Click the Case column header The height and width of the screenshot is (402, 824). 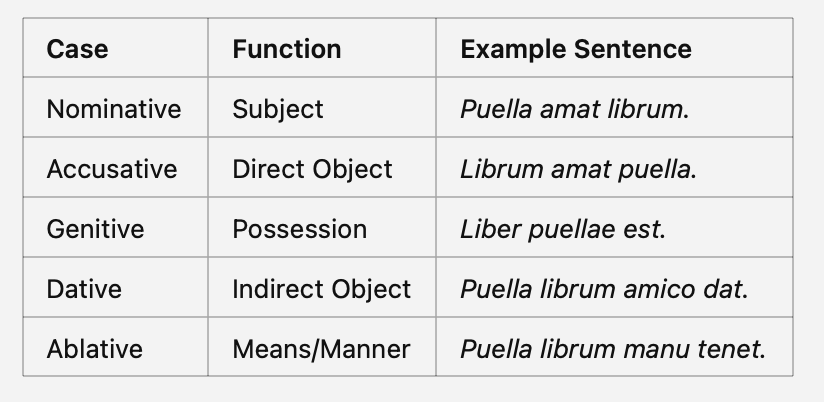[x=78, y=48]
